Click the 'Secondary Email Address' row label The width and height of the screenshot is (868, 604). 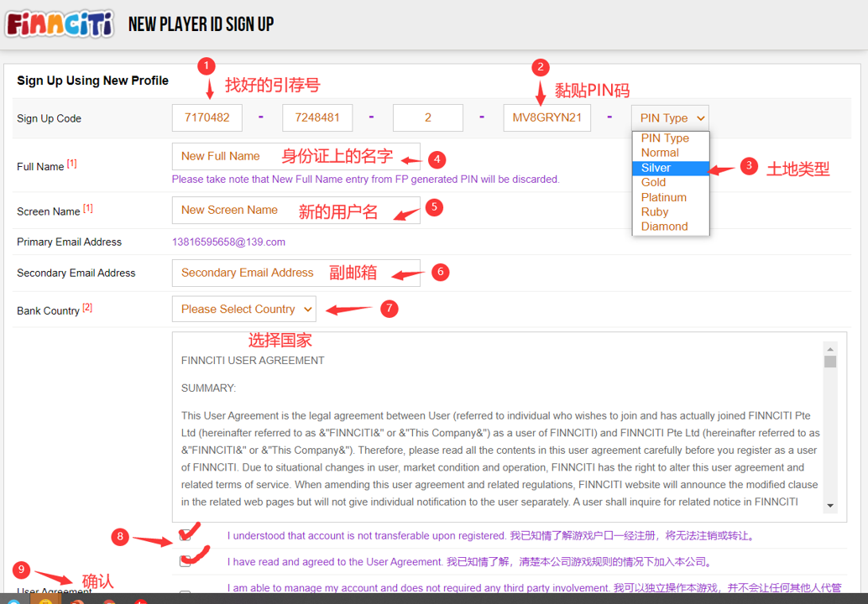[76, 273]
